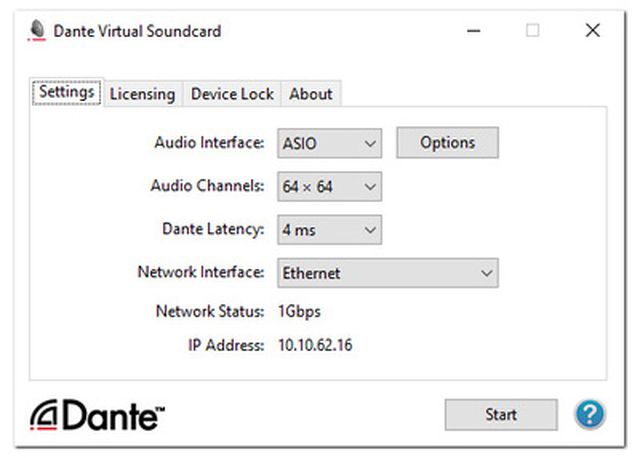Viewport: 640px width, 458px height.
Task: Click the Network Interface label
Action: [x=201, y=272]
